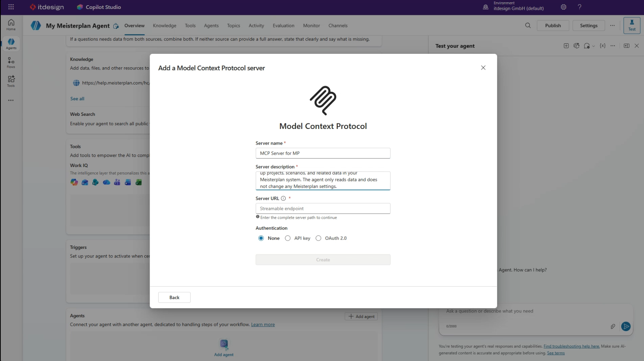Screen dimensions: 644x361
Task: Select None authentication option
Action: pyautogui.click(x=261, y=238)
